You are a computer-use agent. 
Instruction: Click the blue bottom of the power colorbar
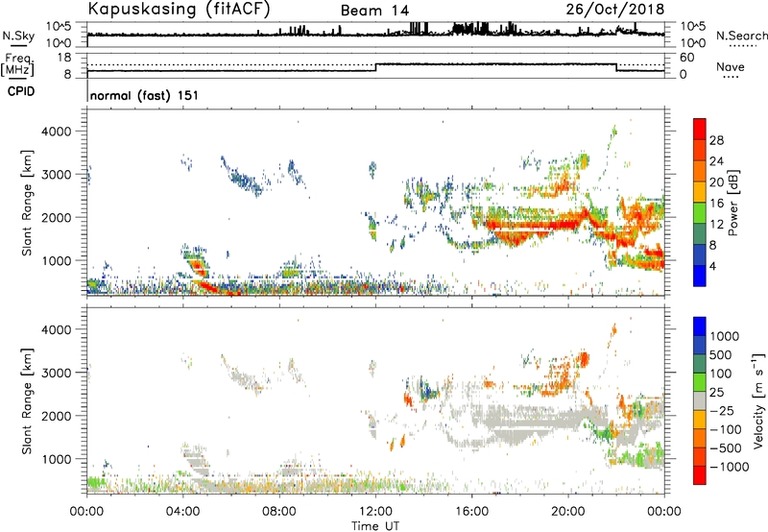coord(700,276)
